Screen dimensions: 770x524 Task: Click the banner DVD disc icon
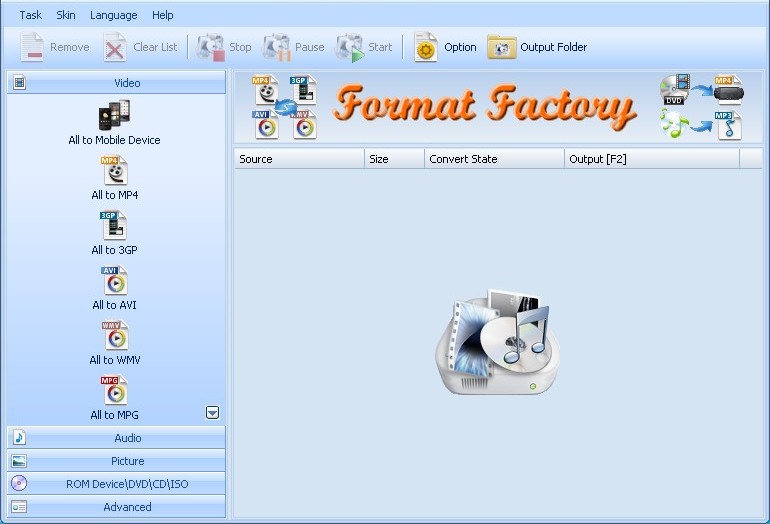675,90
